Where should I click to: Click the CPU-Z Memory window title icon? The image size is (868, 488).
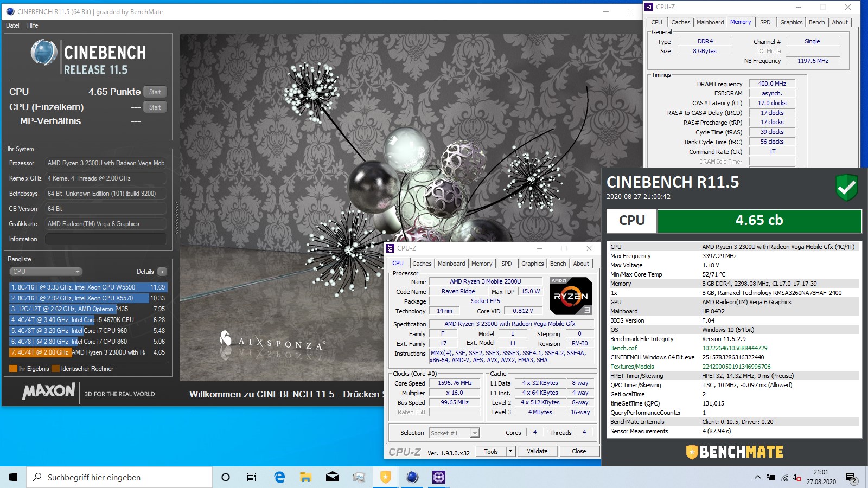(649, 7)
